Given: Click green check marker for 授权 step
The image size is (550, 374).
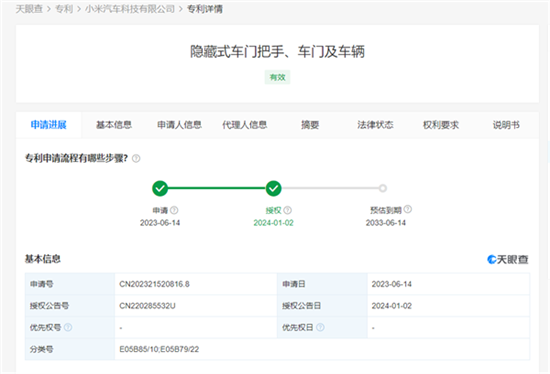Looking at the screenshot, I should 274,188.
